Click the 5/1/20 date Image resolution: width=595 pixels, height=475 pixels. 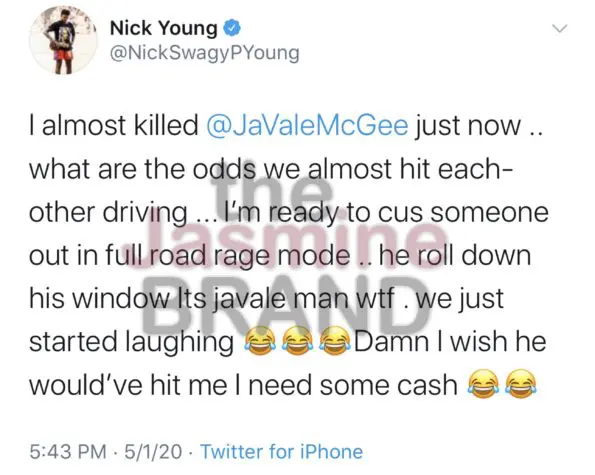coord(153,451)
